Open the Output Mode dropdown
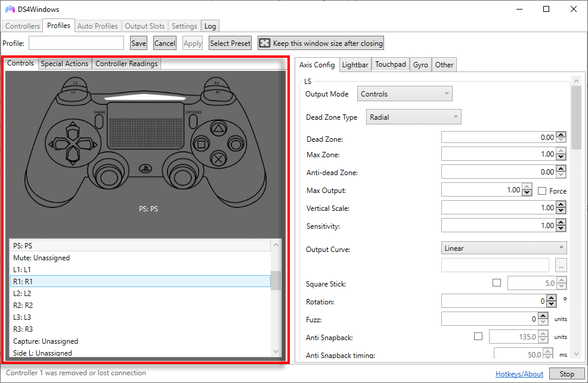Viewport: 588px width, 383px height. (405, 94)
